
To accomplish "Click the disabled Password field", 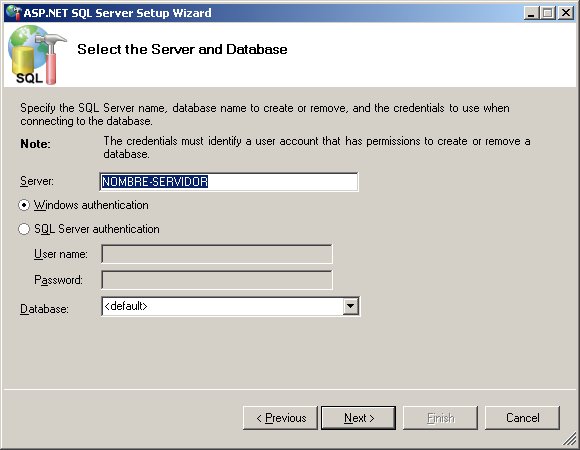I will point(217,280).
